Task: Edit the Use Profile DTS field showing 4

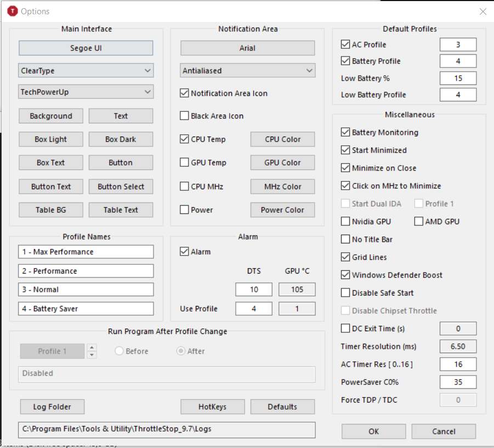Action: (x=254, y=309)
